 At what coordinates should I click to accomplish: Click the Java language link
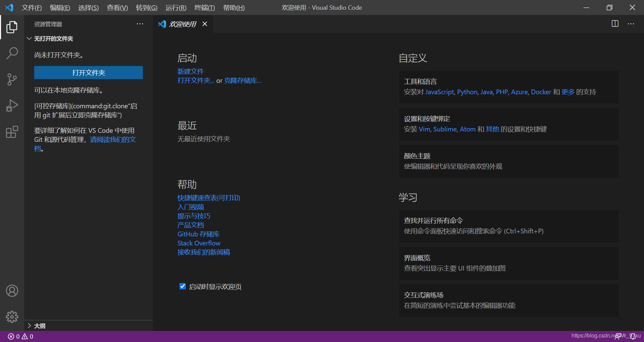point(486,92)
